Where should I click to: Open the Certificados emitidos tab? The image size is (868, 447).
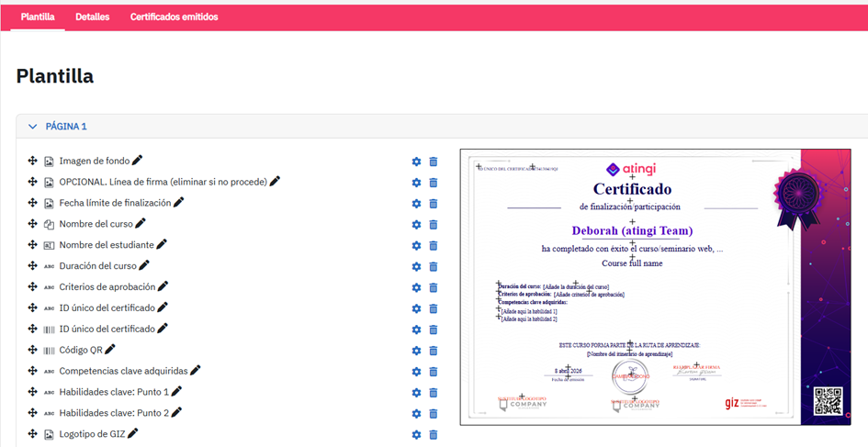[174, 17]
